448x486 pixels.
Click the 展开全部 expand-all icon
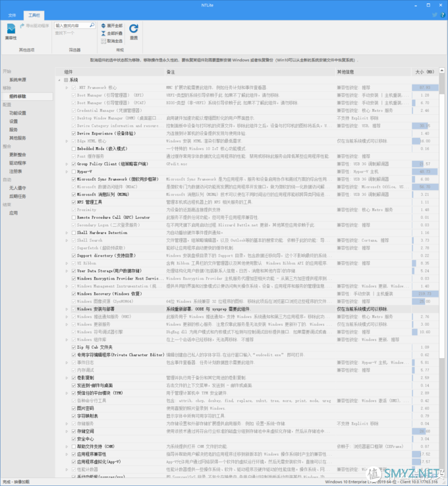[103, 26]
